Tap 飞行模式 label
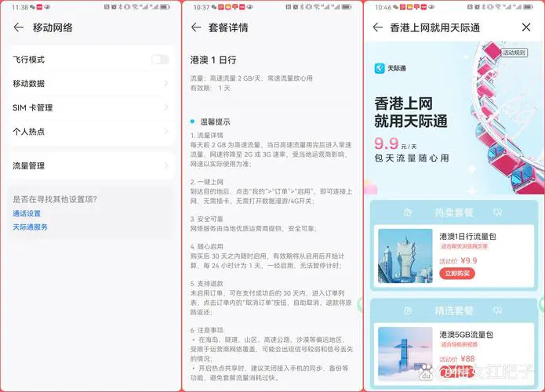 28,60
